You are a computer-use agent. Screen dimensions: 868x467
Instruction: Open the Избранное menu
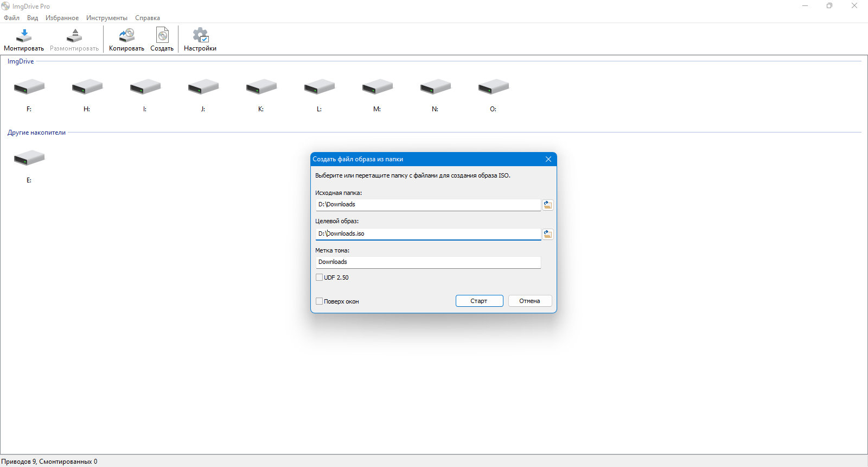62,18
